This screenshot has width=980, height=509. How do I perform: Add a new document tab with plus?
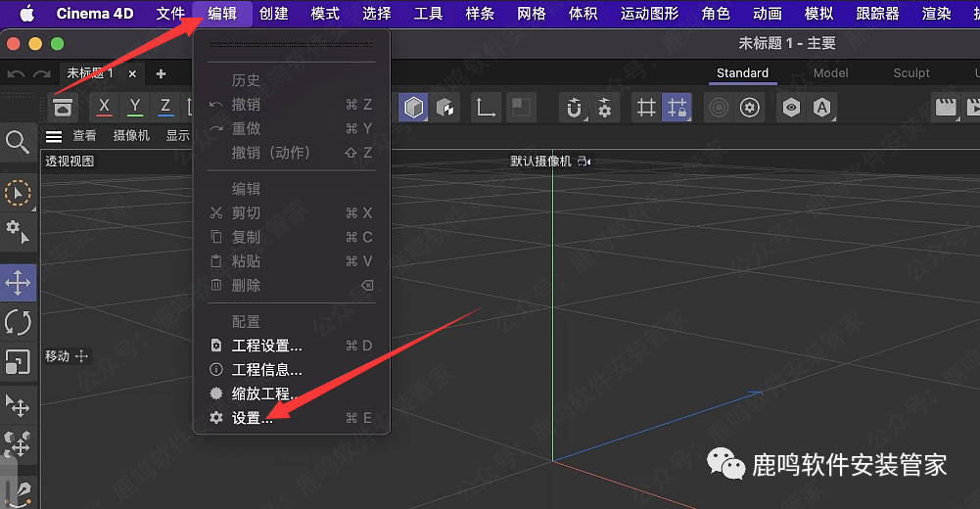pyautogui.click(x=161, y=73)
